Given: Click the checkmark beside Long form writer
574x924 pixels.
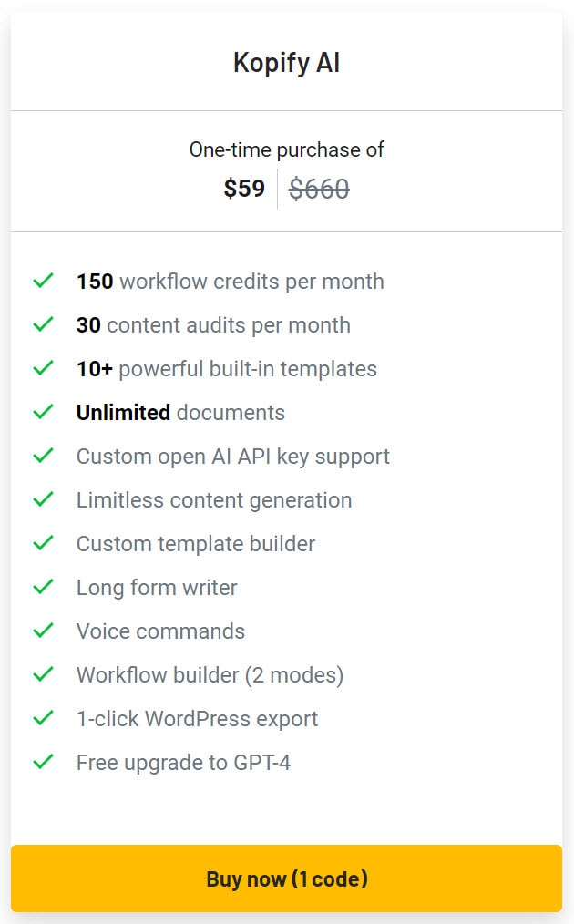Looking at the screenshot, I should (42, 588).
